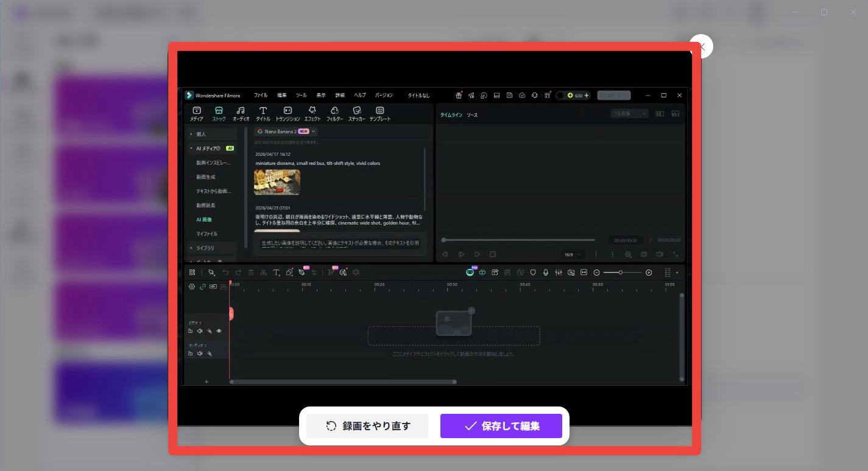Viewport: 868px width, 471px height.
Task: Click the gift box icon in Filmora's title bar
Action: pos(459,96)
